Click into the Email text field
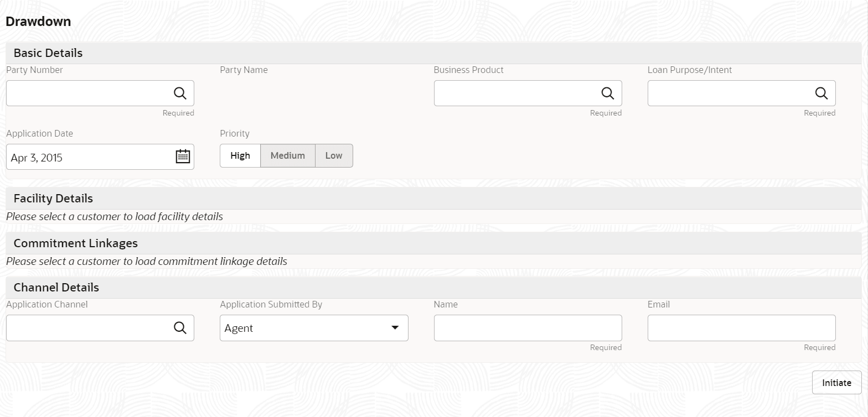The image size is (868, 417). pyautogui.click(x=742, y=328)
